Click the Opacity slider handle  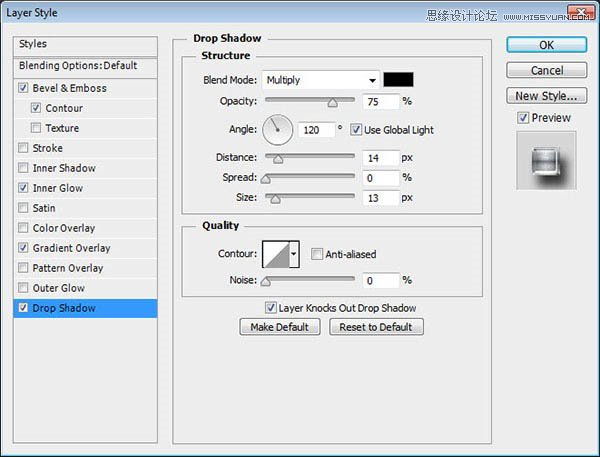tap(333, 103)
